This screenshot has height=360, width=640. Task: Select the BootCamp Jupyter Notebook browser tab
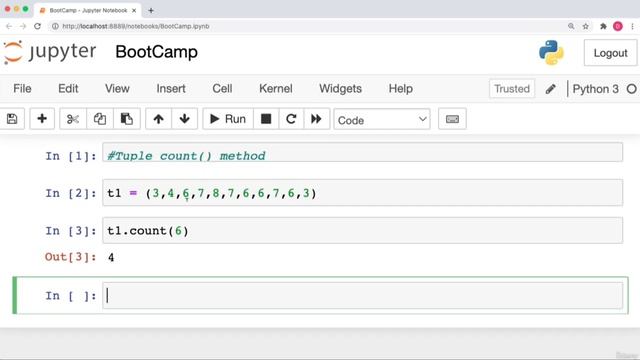coord(88,10)
